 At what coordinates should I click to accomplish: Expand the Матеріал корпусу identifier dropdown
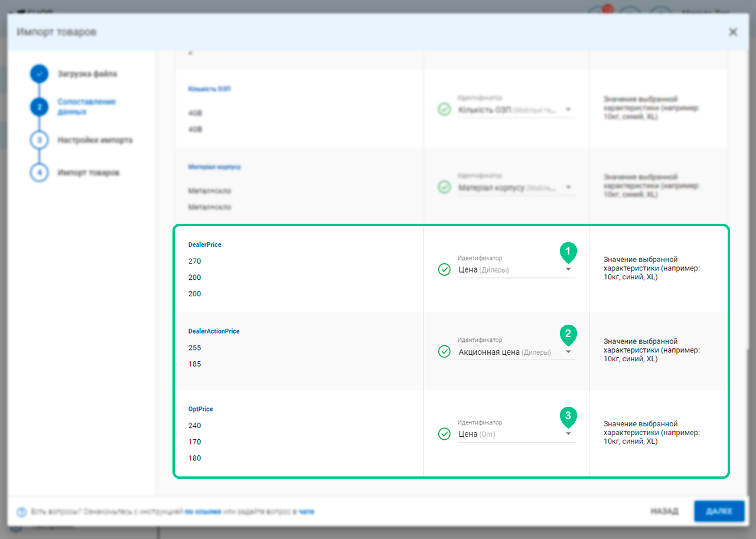tap(516, 188)
